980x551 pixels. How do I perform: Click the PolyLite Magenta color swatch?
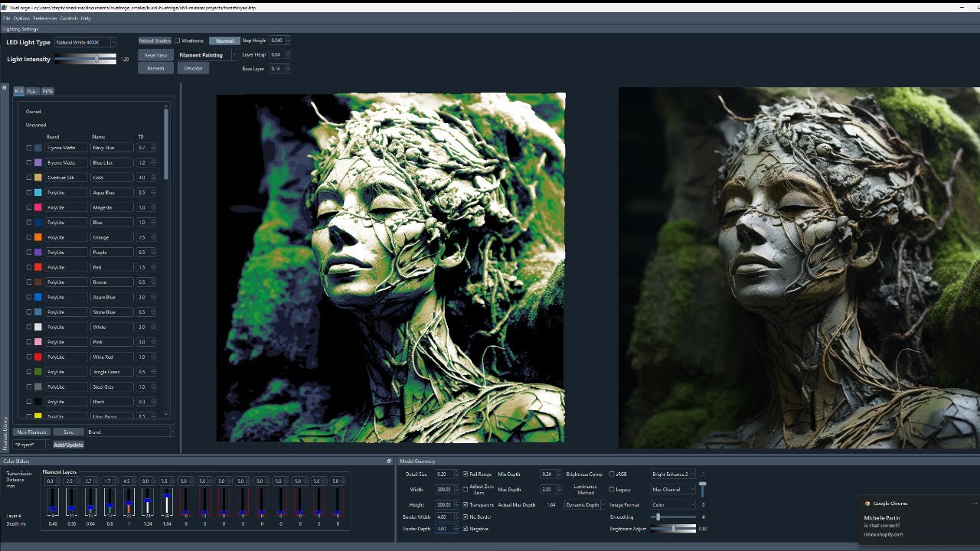coord(38,207)
